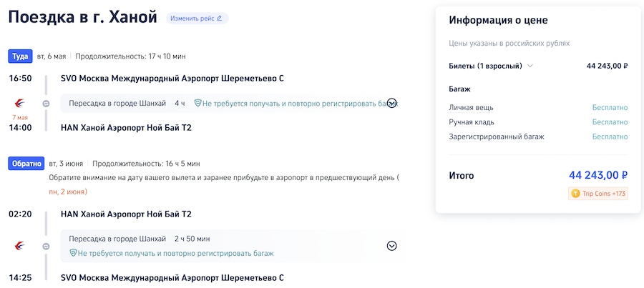This screenshot has height=288, width=644.
Task: Click the pencil icon beside Изменить рейс
Action: (219, 18)
